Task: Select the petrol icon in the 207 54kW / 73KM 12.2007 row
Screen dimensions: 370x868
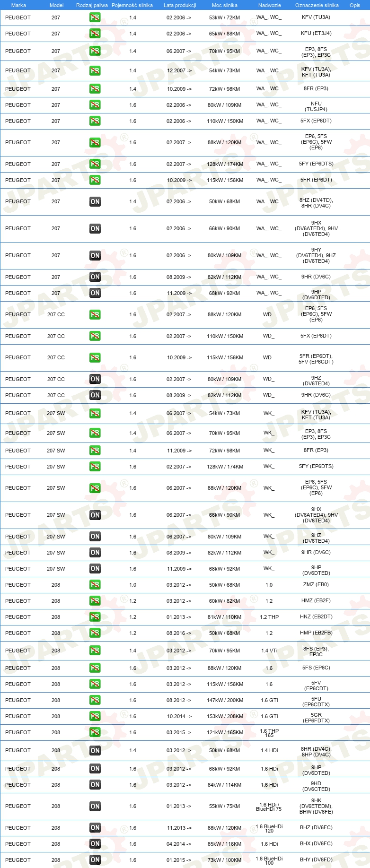Action: [x=95, y=70]
